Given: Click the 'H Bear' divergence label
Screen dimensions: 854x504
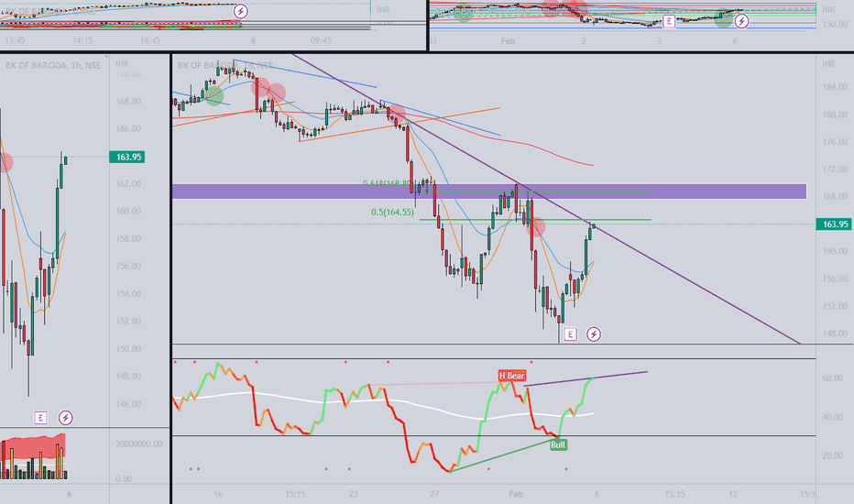Looking at the screenshot, I should 512,376.
